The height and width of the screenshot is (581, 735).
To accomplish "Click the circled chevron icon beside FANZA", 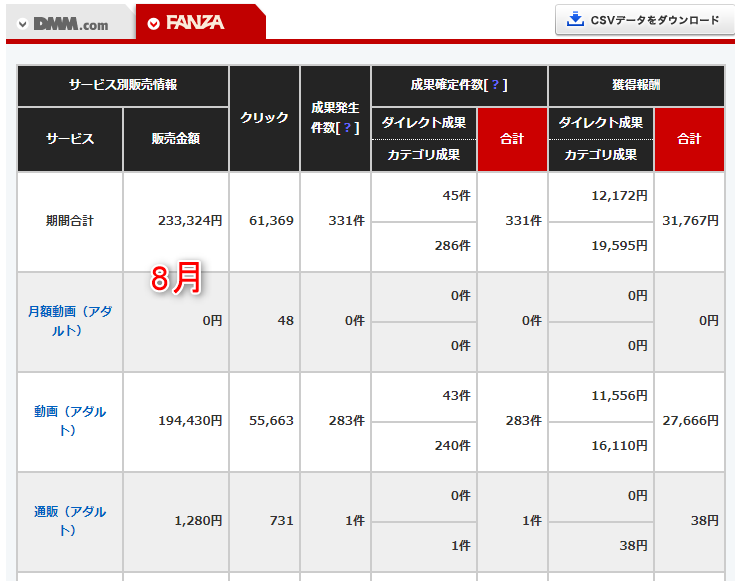I will point(153,24).
